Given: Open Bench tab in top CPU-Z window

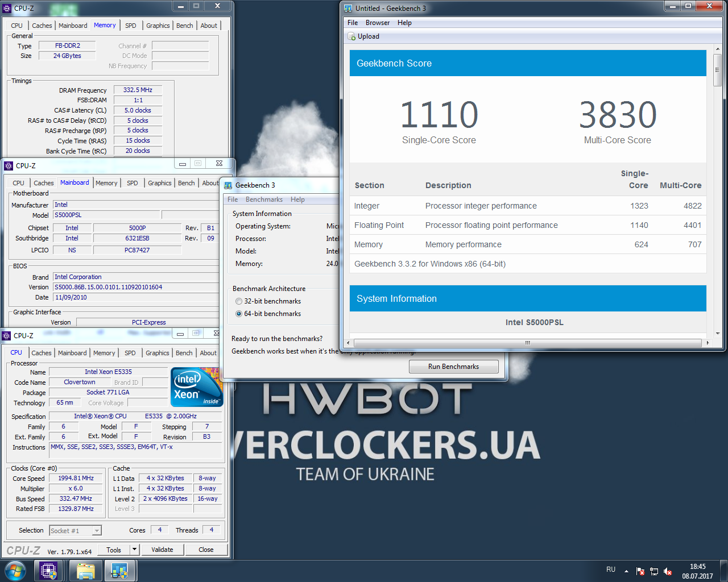Looking at the screenshot, I should coord(185,26).
